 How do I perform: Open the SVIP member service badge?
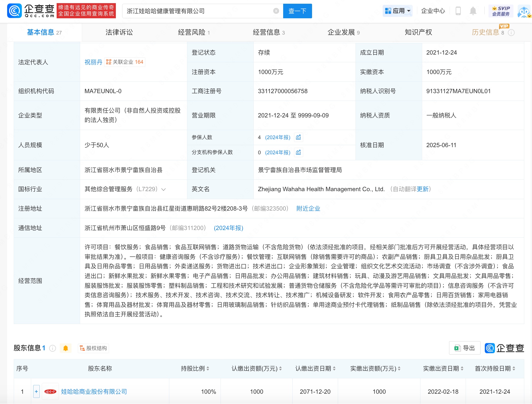[501, 11]
